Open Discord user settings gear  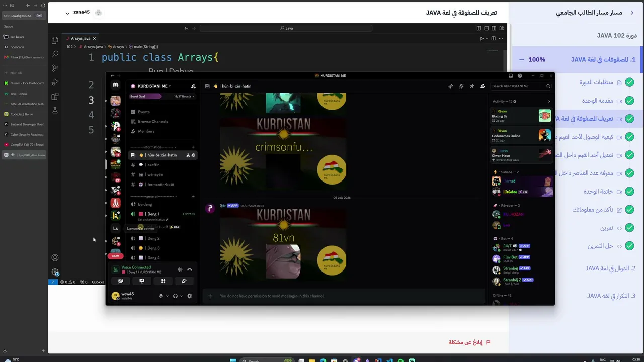click(190, 296)
